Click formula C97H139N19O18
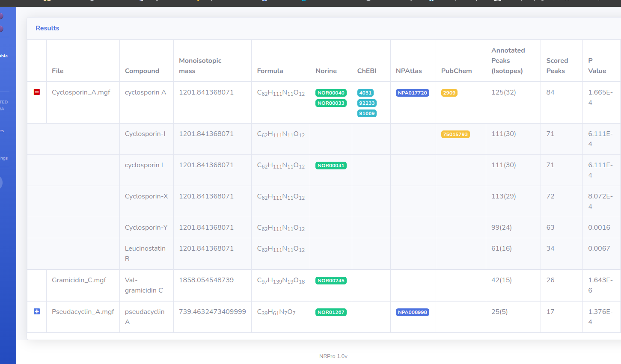 (x=281, y=281)
